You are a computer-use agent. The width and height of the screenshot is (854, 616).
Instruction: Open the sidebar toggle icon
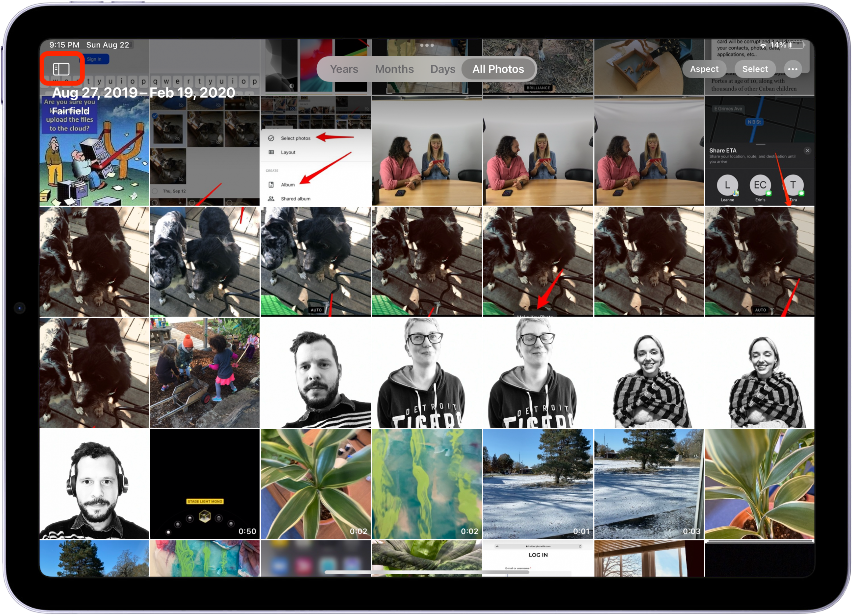click(x=62, y=69)
